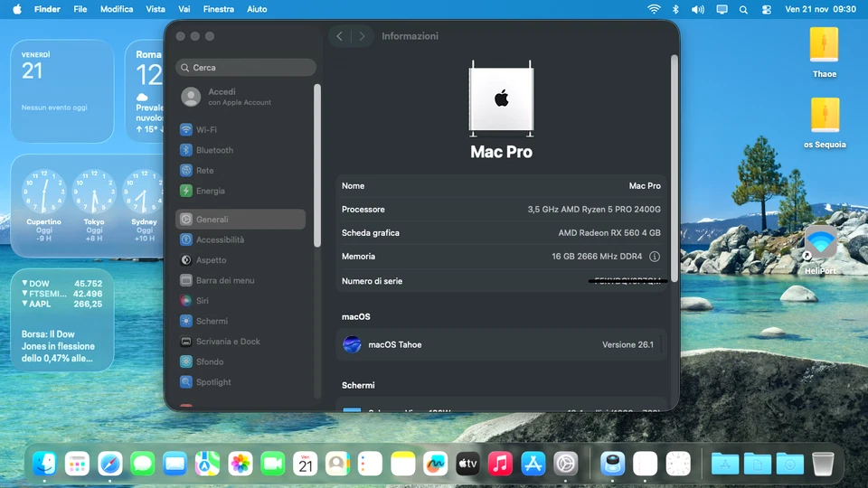Open FaceTime from the Dock
The height and width of the screenshot is (488, 868).
(x=272, y=464)
